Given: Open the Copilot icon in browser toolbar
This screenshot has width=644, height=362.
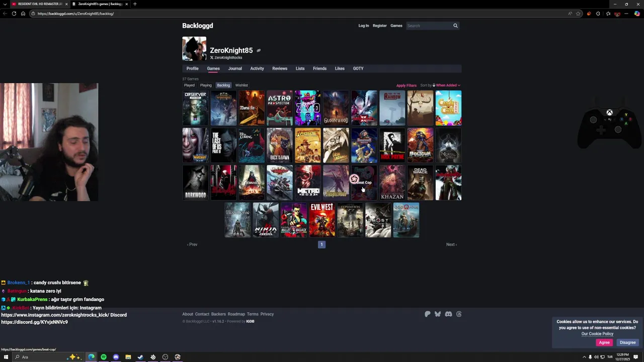Looking at the screenshot, I should pos(637,14).
